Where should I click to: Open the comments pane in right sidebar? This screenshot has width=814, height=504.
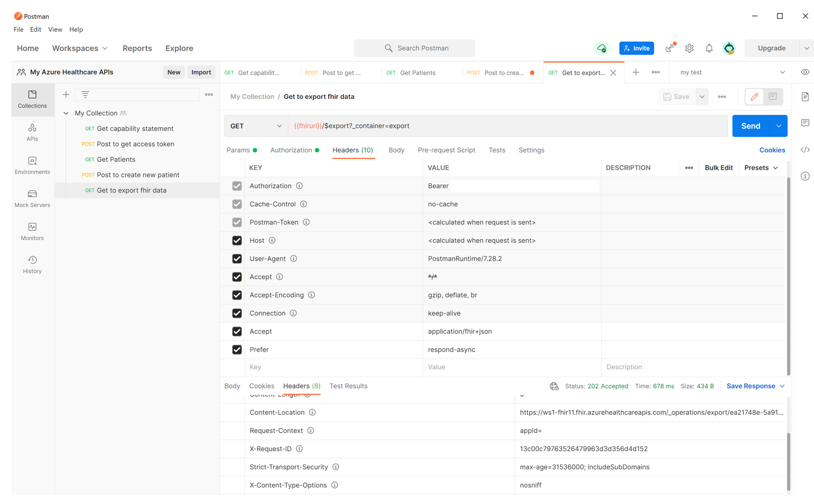coord(805,123)
